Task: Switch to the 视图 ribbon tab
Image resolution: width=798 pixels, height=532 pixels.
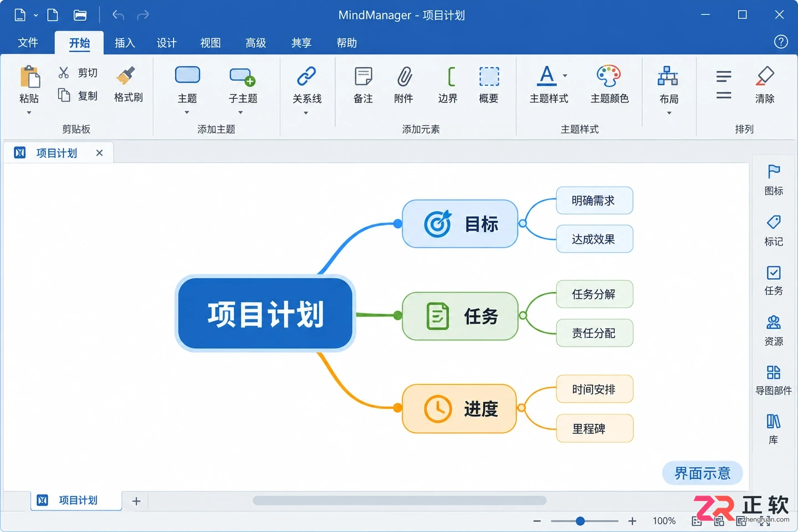Action: [x=211, y=43]
